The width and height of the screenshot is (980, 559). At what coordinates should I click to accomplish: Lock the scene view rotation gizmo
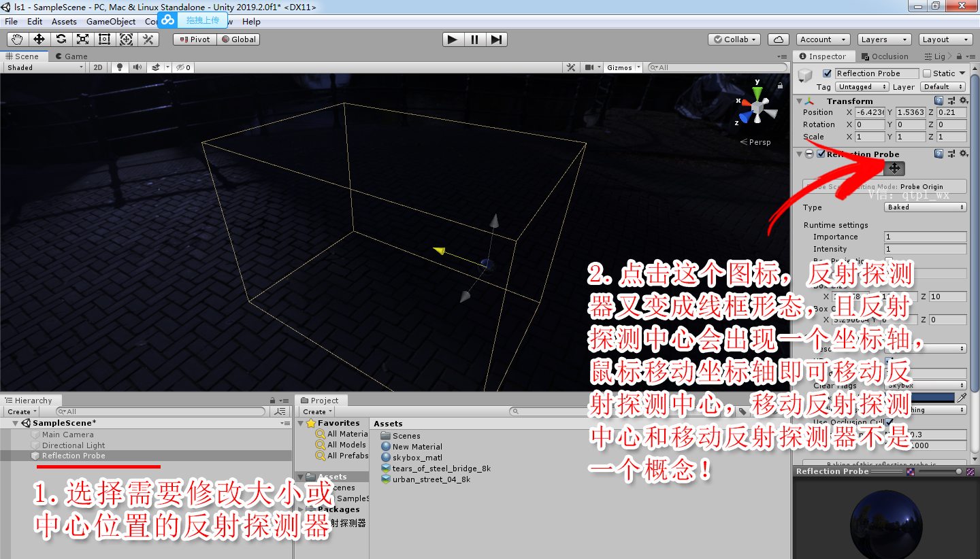[780, 86]
